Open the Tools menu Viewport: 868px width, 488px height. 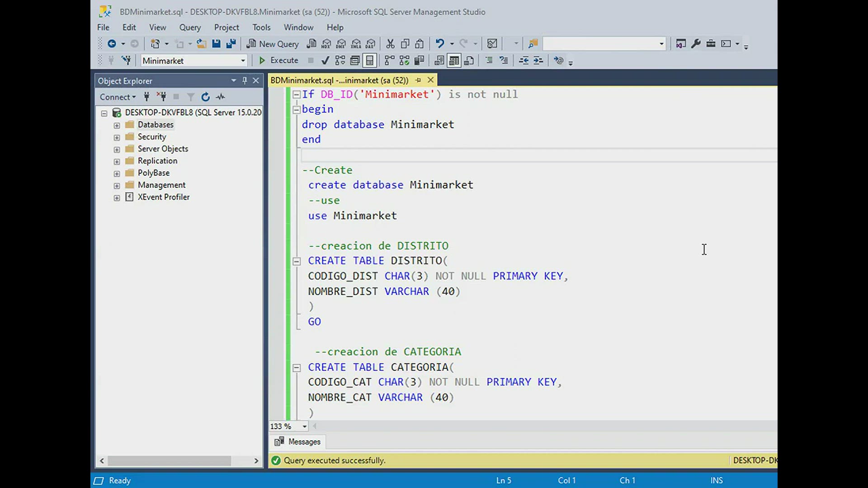(x=261, y=28)
